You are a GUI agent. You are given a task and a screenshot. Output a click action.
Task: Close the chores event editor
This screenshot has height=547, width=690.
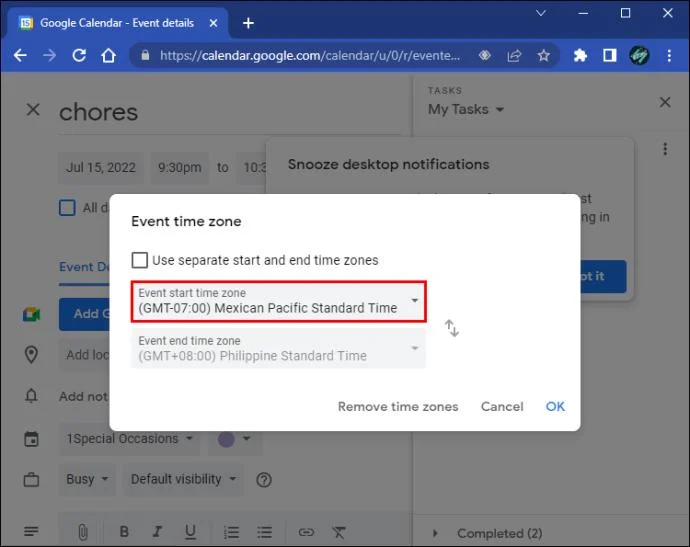click(33, 110)
